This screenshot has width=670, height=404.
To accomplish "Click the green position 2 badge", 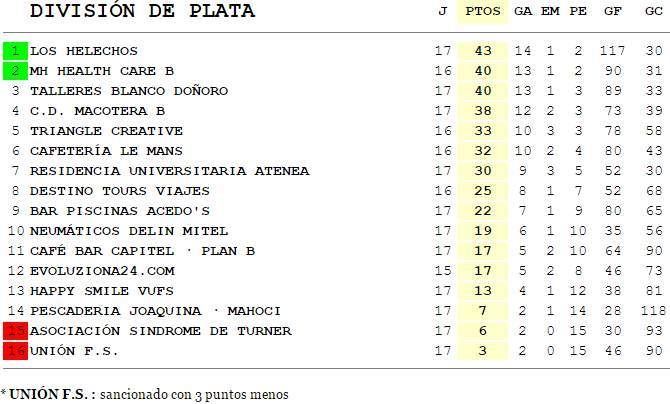I will coord(15,71).
